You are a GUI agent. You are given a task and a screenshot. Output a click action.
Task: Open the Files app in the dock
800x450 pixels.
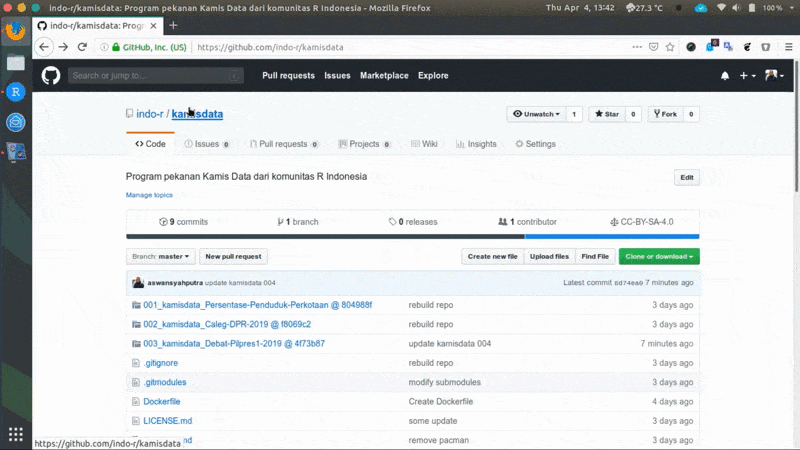point(16,62)
